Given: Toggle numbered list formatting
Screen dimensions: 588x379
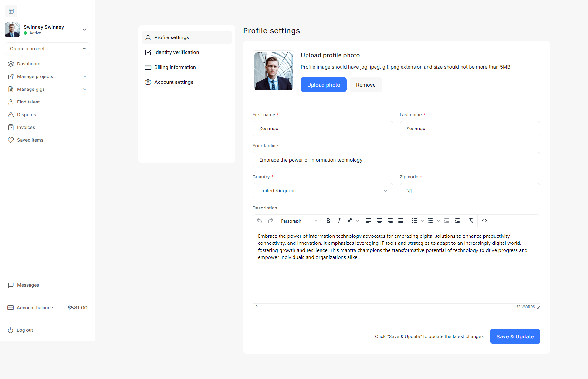Looking at the screenshot, I should click(x=430, y=221).
